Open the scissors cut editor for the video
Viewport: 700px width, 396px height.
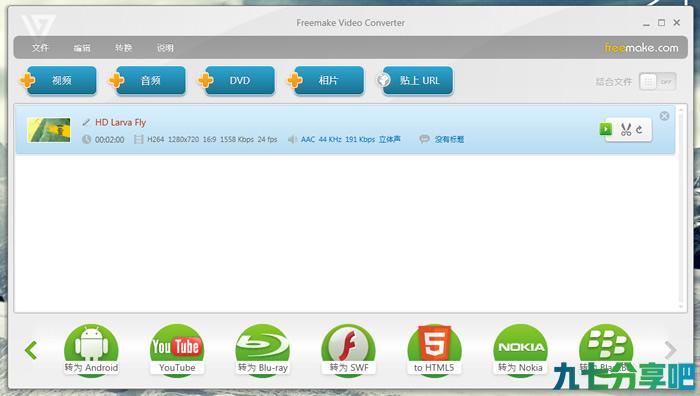(625, 129)
